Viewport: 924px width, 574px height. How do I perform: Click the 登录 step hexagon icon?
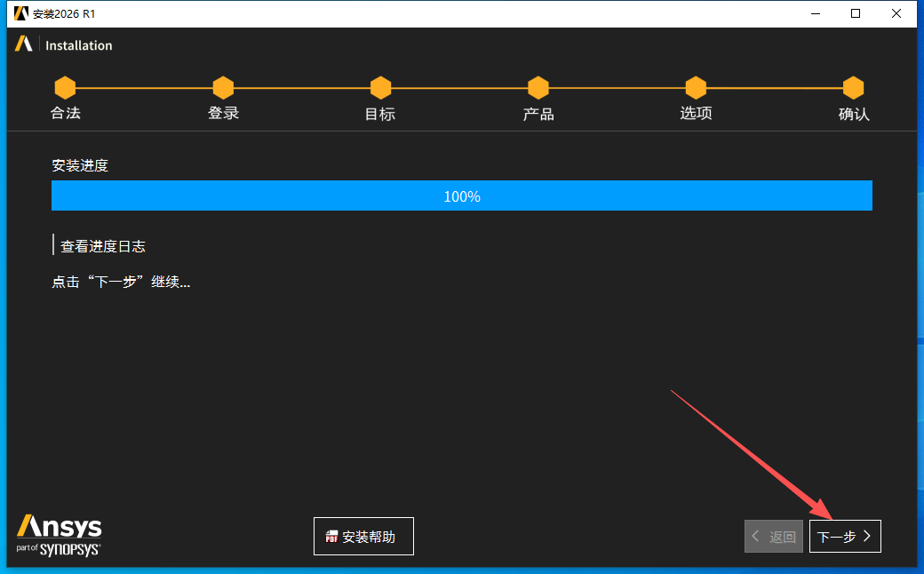pyautogui.click(x=222, y=87)
